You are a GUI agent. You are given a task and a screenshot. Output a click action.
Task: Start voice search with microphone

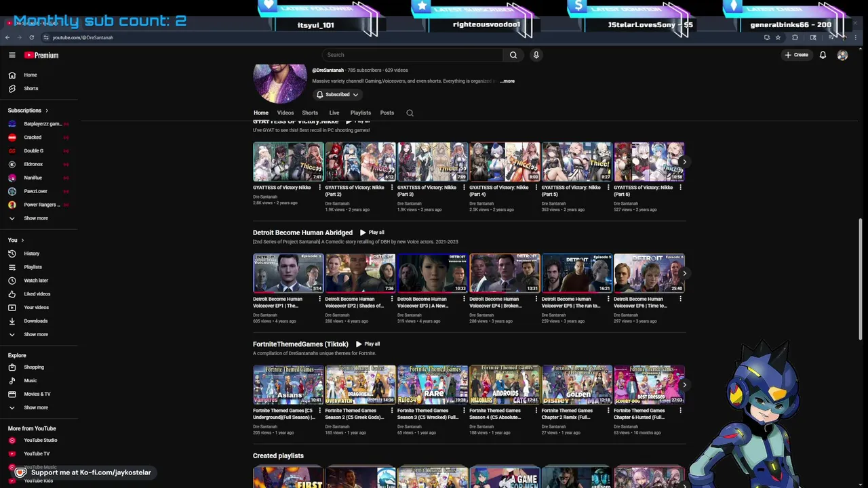(536, 55)
